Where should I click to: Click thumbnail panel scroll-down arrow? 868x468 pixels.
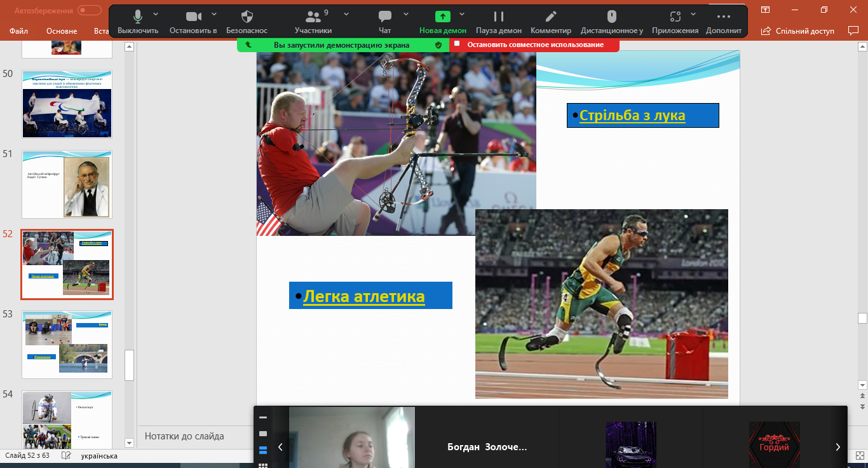[130, 442]
